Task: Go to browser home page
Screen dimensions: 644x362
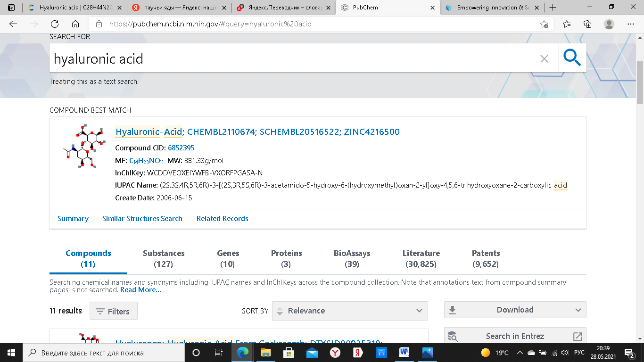Action: pyautogui.click(x=75, y=24)
